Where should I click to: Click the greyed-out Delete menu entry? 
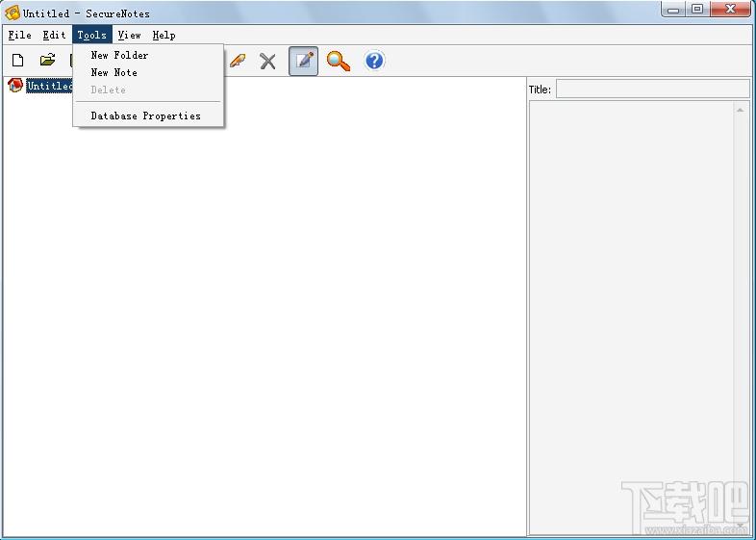(148, 90)
